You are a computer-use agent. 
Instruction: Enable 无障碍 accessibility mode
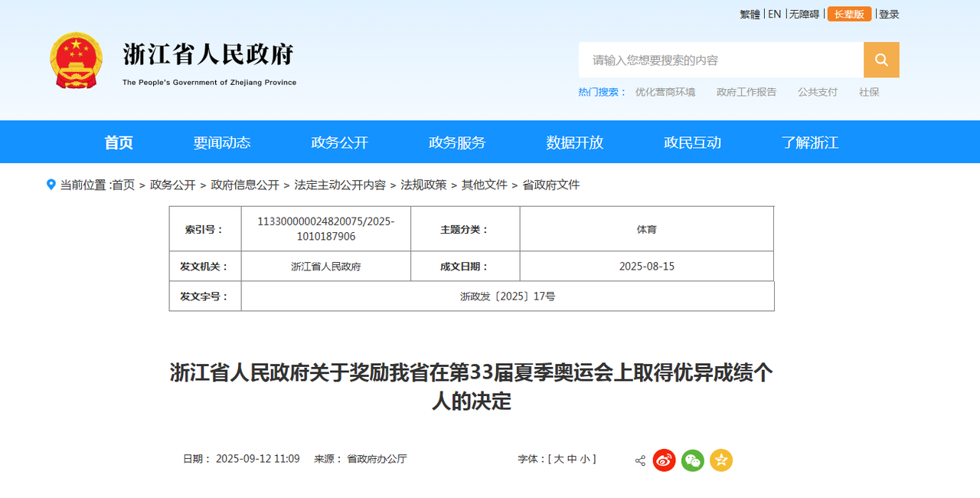point(804,14)
